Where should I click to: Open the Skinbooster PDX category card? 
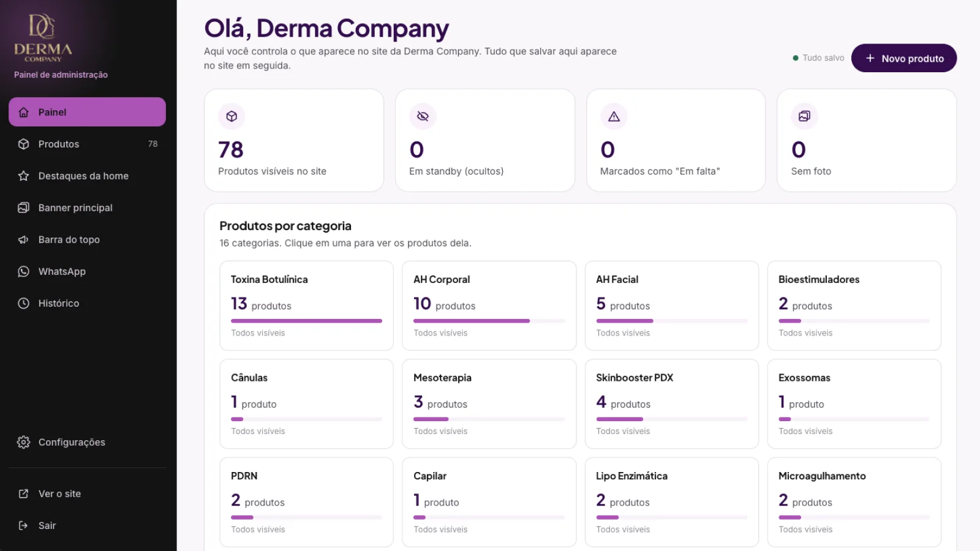point(672,404)
